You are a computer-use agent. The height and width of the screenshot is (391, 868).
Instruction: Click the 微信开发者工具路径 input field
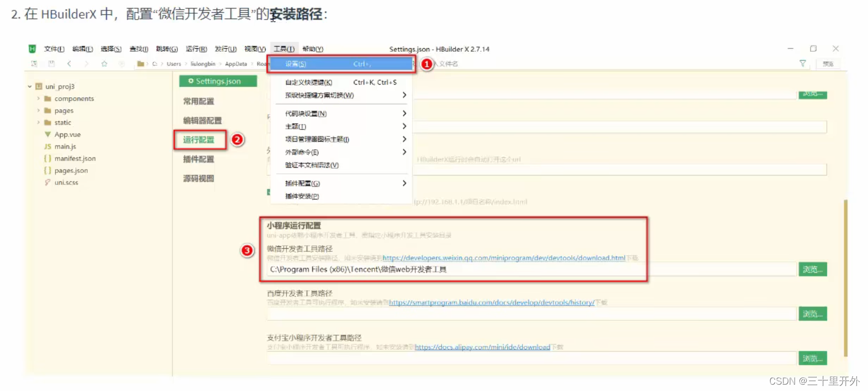pyautogui.click(x=531, y=269)
